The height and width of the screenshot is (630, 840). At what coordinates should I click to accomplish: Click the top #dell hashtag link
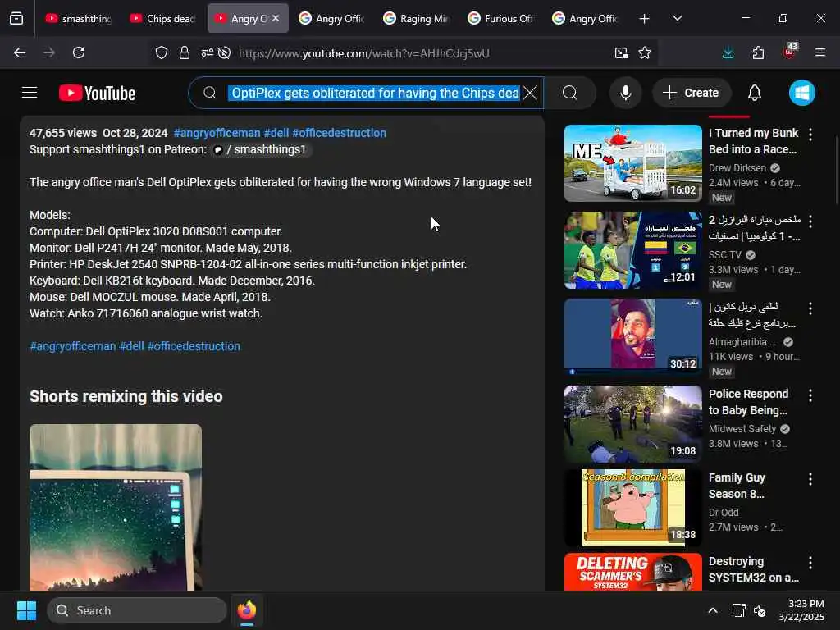[276, 133]
